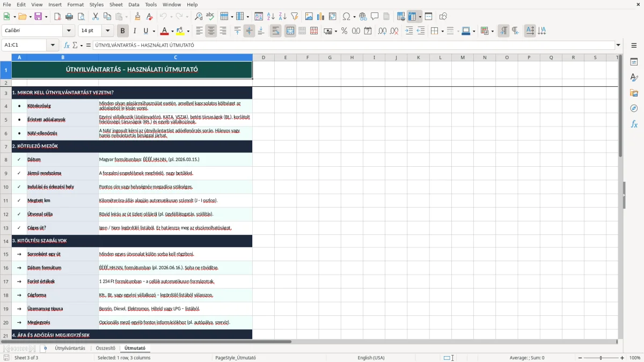Image resolution: width=644 pixels, height=362 pixels.
Task: Open the Sidebar Navigator panel
Action: tap(634, 108)
